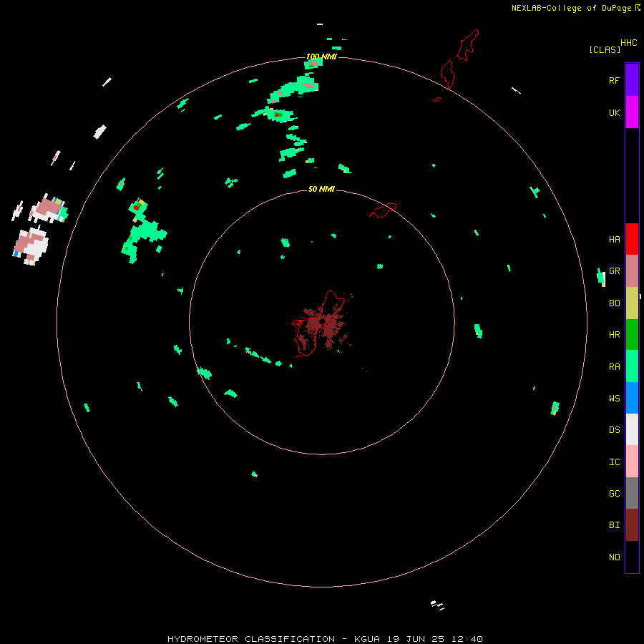644x644 pixels.
Task: Click the BI brown legend swatch
Action: (632, 525)
